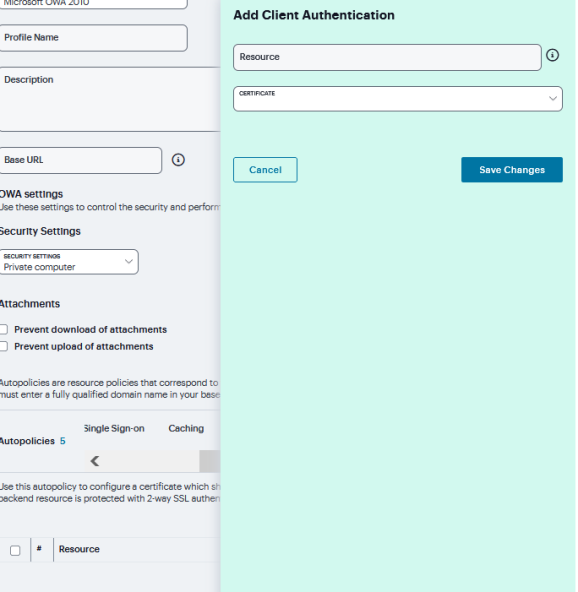Image resolution: width=578 pixels, height=592 pixels.
Task: Switch to the Single Sign-on tab
Action: pos(114,429)
